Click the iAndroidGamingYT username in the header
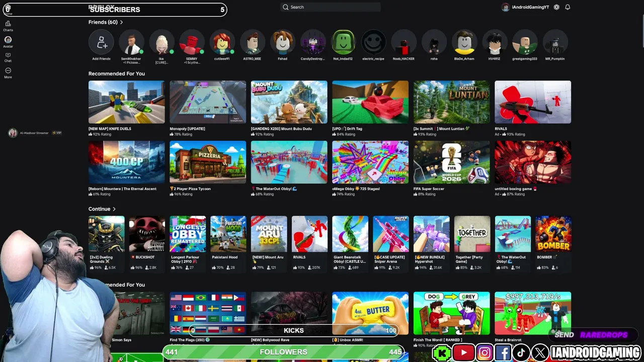The image size is (644, 362). tap(530, 7)
